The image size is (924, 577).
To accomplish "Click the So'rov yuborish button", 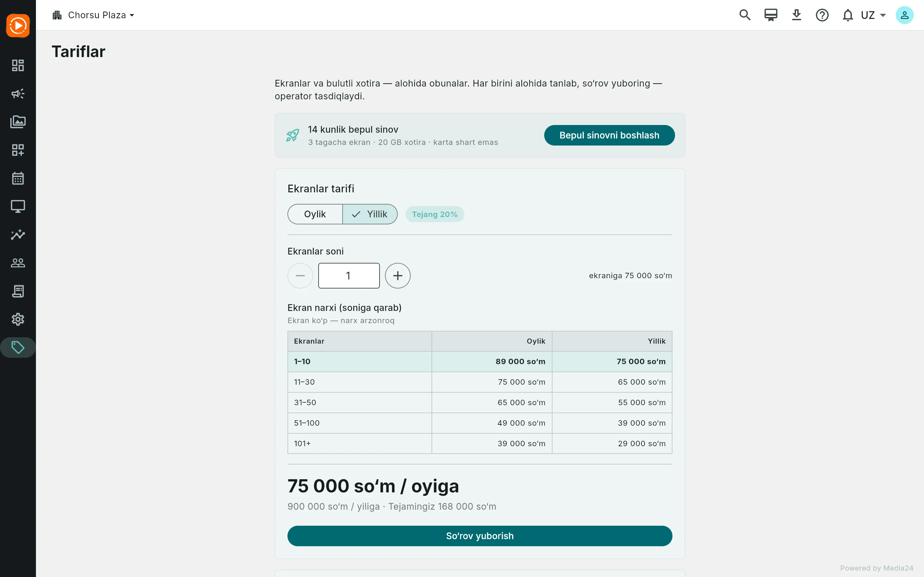I will click(480, 536).
